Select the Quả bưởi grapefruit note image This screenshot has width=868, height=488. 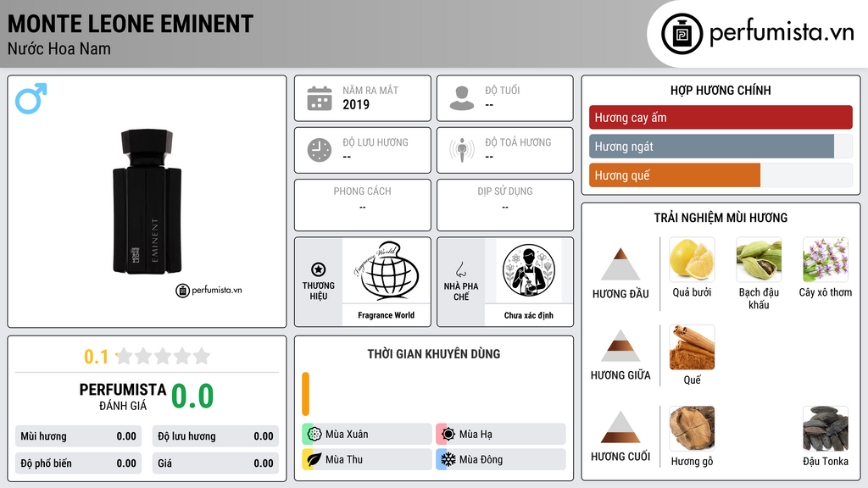[692, 259]
